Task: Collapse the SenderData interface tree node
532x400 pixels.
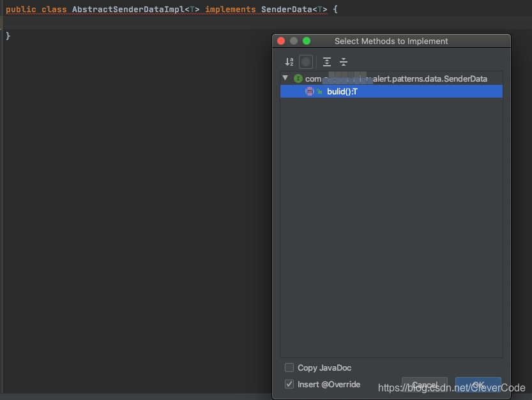Action: (x=285, y=78)
